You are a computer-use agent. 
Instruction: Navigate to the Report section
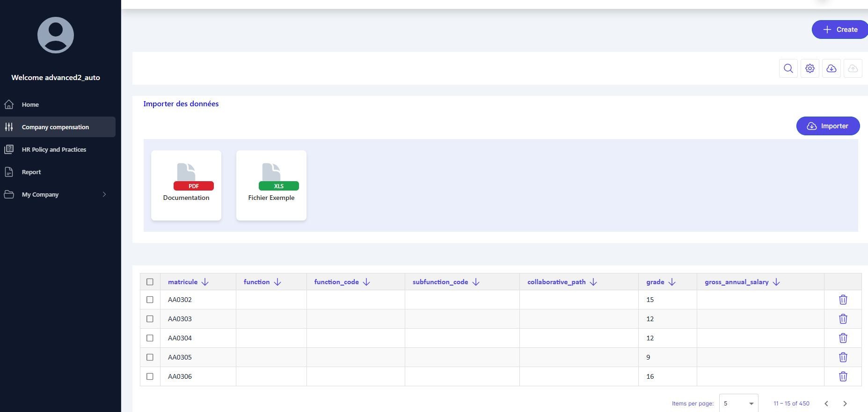31,172
